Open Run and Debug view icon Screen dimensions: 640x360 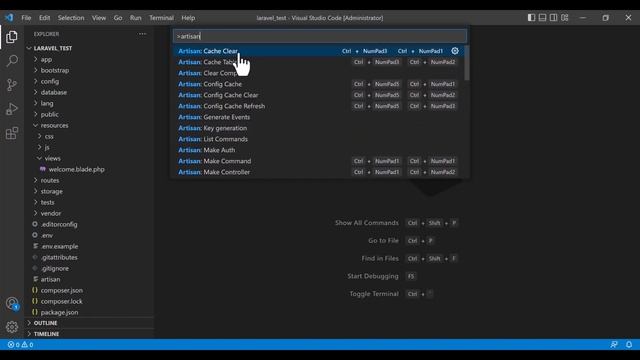tap(12, 109)
